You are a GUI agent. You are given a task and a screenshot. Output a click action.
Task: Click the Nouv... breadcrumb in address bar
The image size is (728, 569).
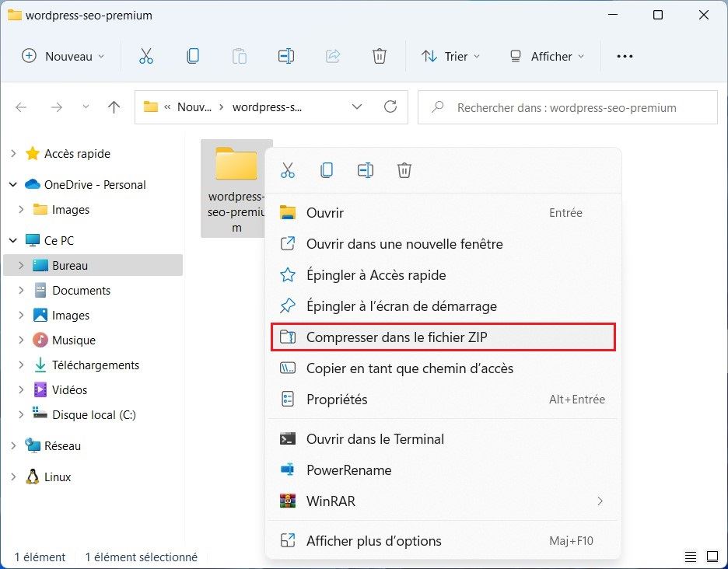pyautogui.click(x=194, y=107)
